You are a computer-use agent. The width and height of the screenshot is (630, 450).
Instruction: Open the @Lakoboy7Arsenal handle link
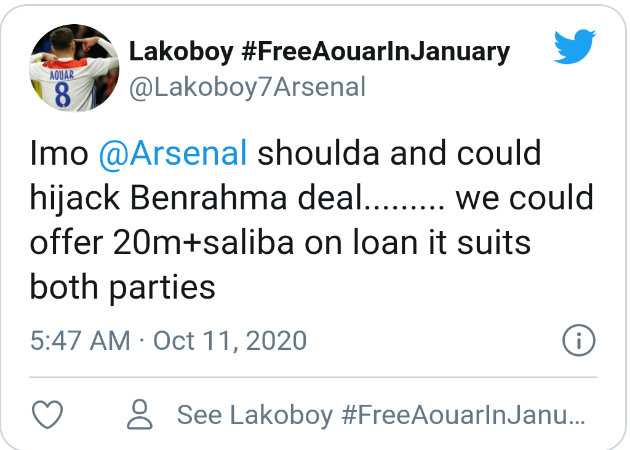[248, 87]
